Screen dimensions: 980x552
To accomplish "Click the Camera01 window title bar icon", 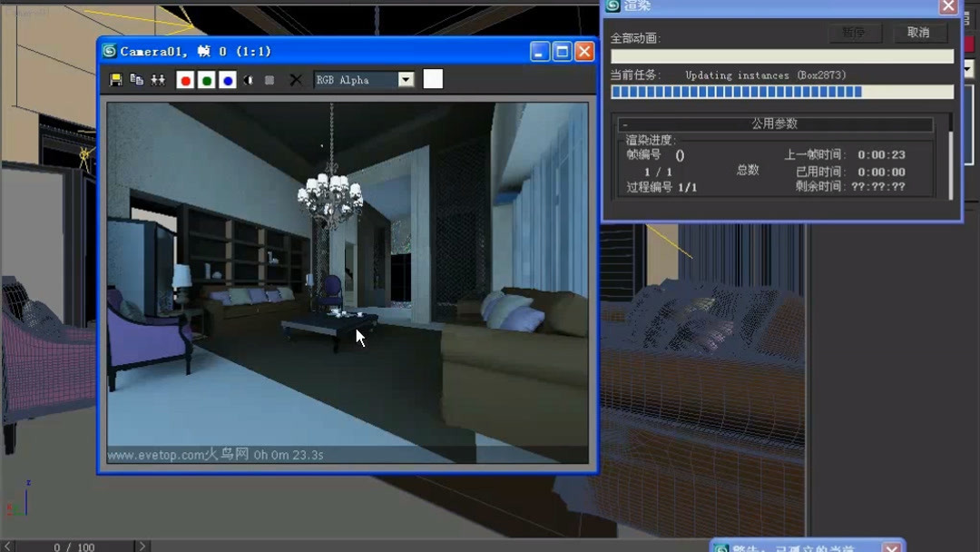I will 110,51.
